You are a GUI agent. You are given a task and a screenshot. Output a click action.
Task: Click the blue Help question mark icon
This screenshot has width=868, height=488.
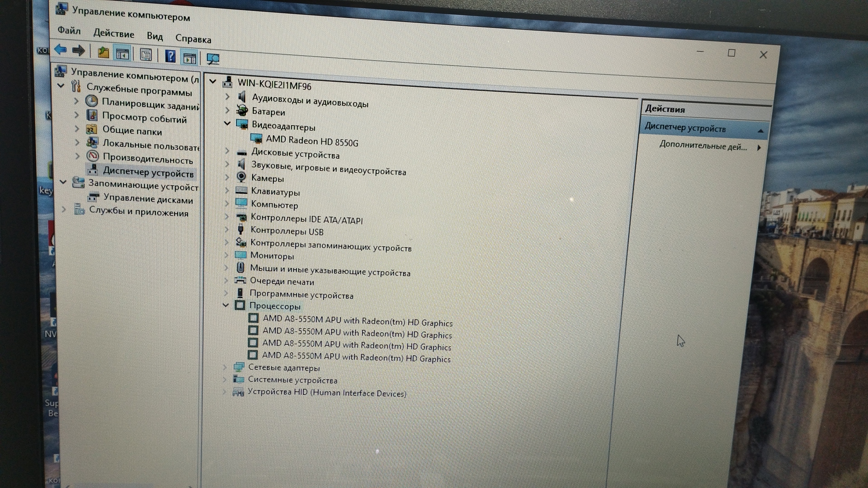(x=170, y=56)
